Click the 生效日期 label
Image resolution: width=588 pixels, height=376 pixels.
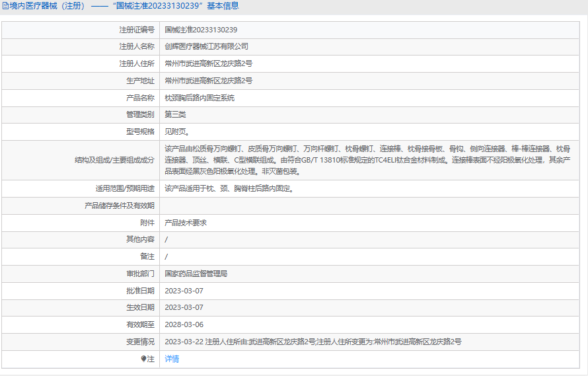tap(140, 307)
